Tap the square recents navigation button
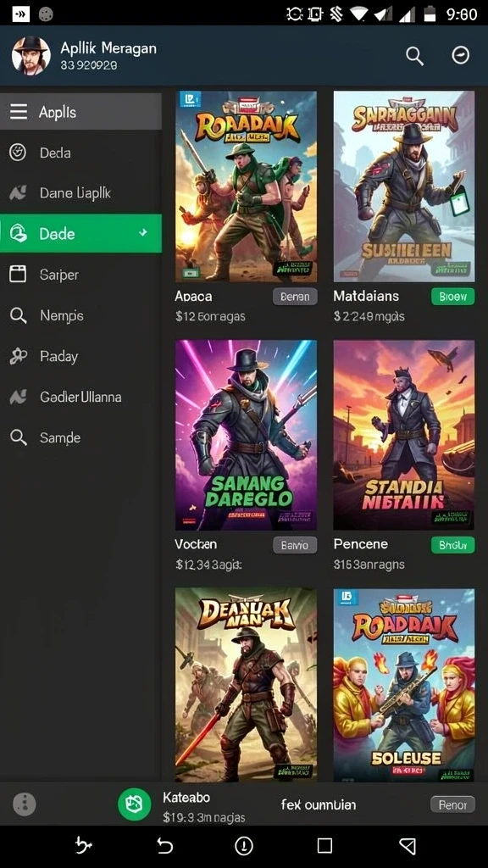 pyautogui.click(x=324, y=846)
